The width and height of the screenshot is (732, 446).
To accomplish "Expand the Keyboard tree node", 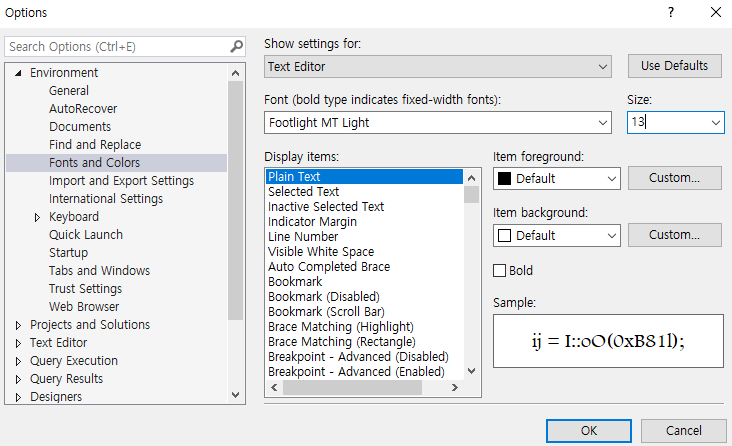I will click(x=37, y=217).
